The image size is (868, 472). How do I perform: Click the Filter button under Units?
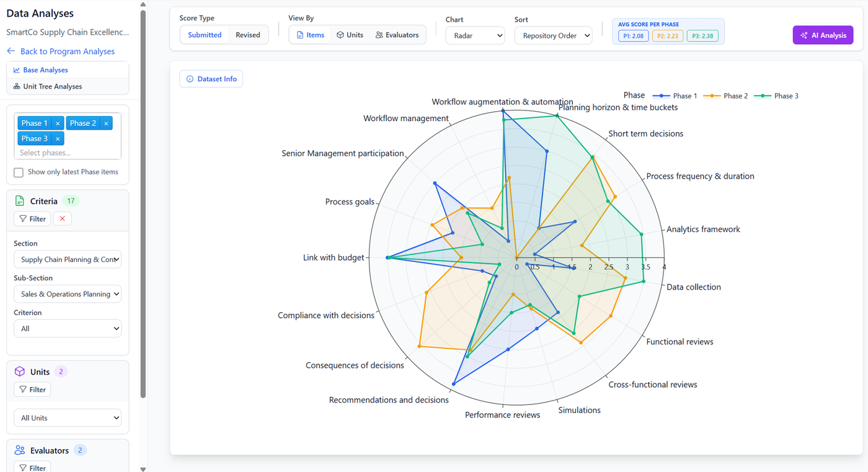(32, 390)
